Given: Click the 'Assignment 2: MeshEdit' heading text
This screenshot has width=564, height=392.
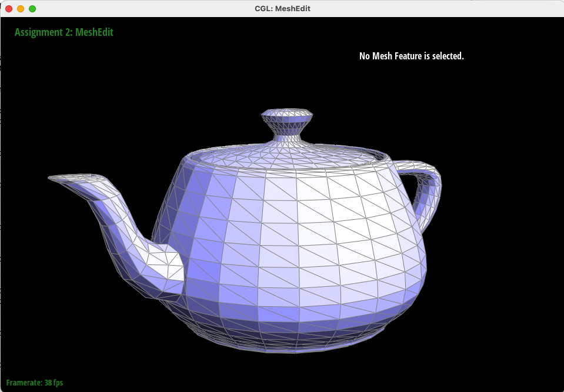Looking at the screenshot, I should [x=64, y=32].
